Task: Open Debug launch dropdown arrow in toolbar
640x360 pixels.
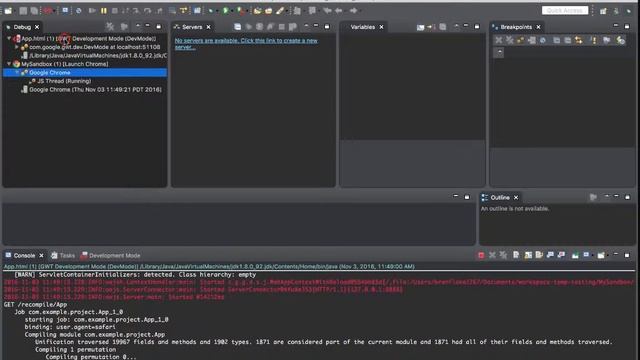Action: point(217,11)
